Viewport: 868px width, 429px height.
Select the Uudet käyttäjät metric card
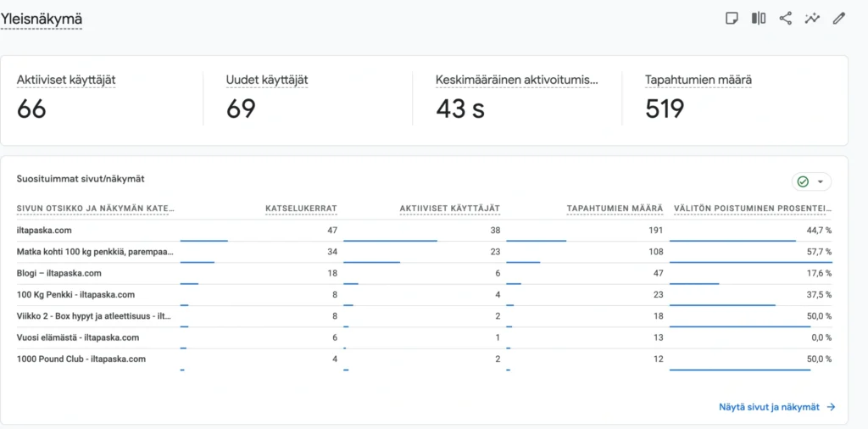(x=308, y=98)
